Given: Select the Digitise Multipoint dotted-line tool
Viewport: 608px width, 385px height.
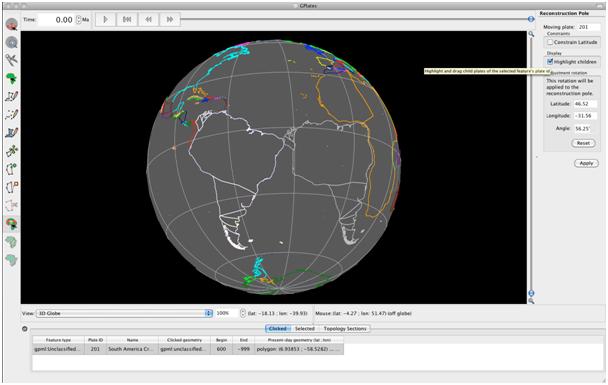Looking at the screenshot, I should (12, 114).
